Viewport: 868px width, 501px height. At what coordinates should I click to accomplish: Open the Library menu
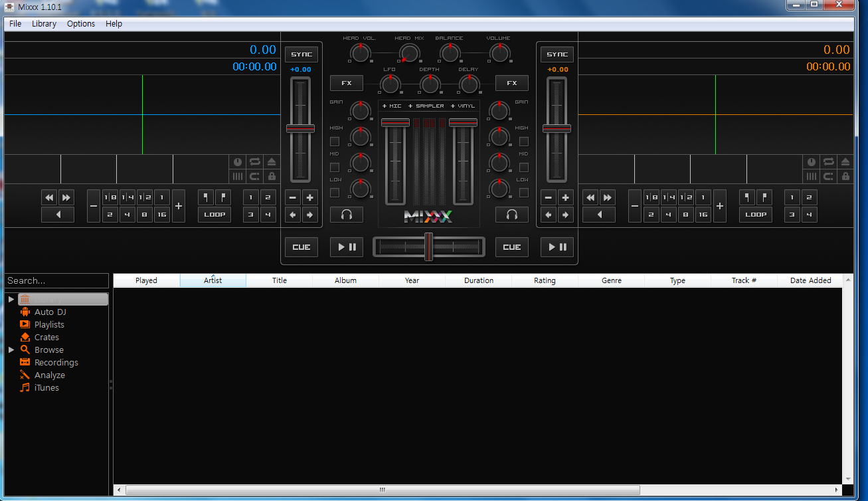[44, 24]
